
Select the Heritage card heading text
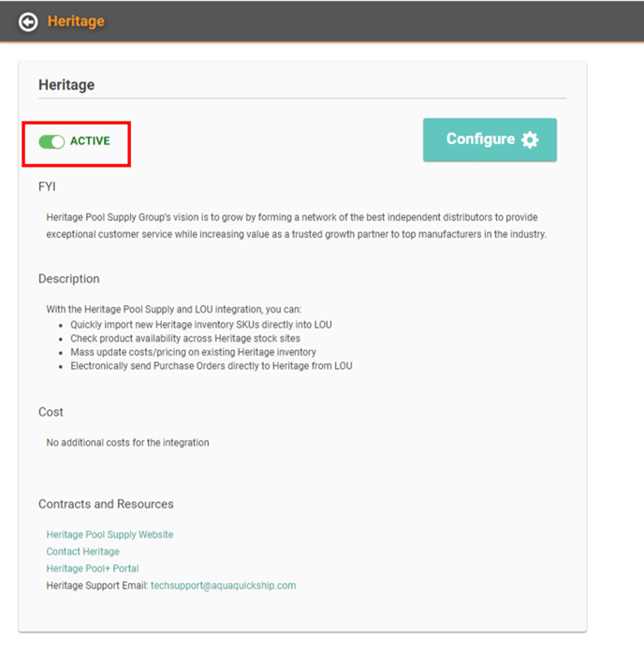tap(66, 85)
